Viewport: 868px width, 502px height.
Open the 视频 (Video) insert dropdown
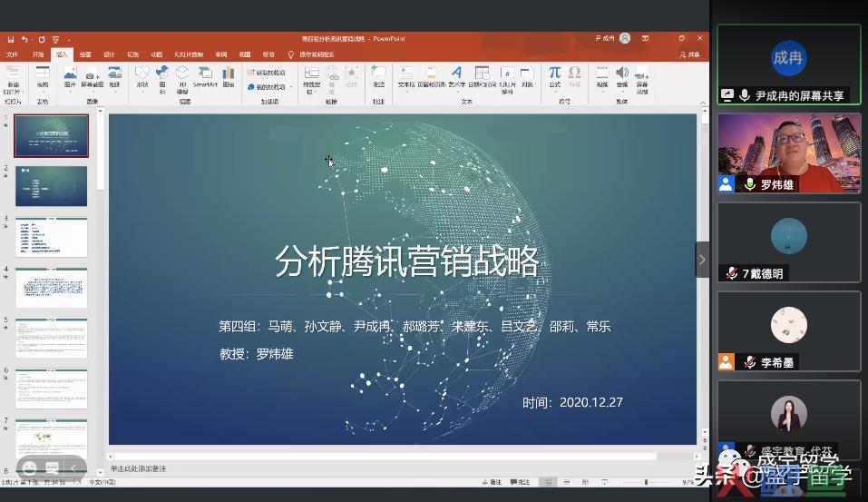click(x=602, y=77)
